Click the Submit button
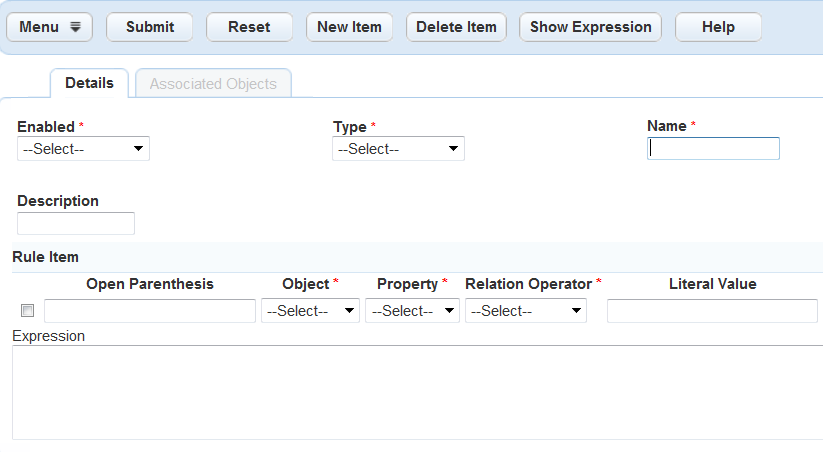Screen dimensions: 823x452 pos(150,27)
